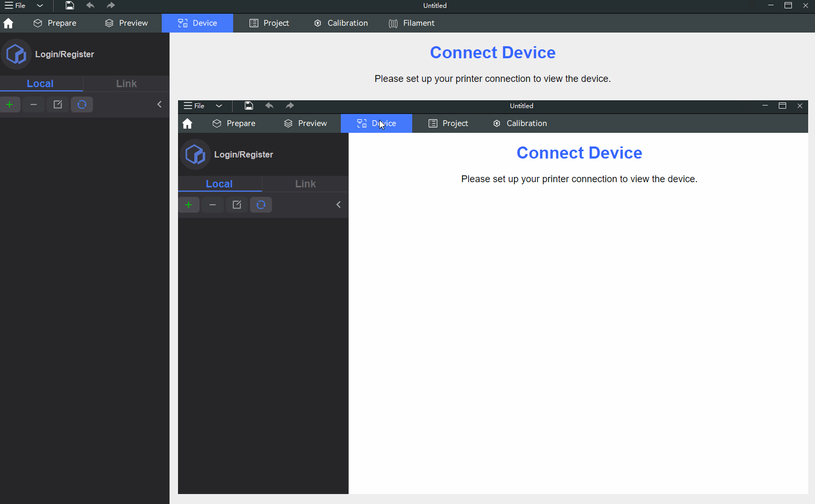Screen dimensions: 815x504
Task: Click the save icon in the main window's top bar
Action: click(x=69, y=6)
